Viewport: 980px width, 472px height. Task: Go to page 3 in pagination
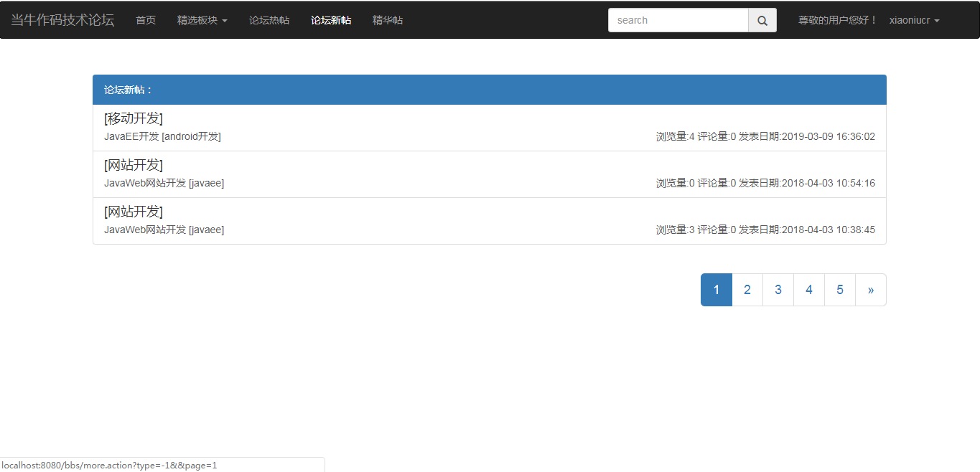tap(778, 290)
